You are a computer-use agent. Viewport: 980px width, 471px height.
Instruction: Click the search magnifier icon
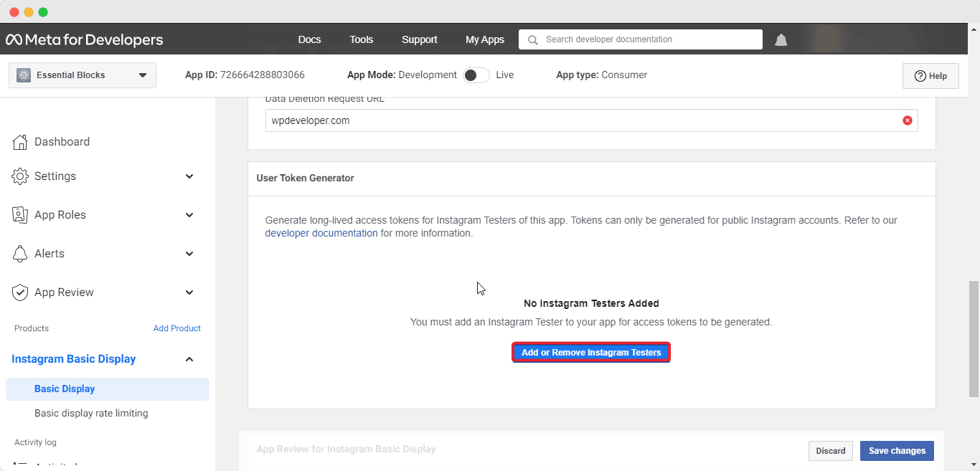coord(532,40)
